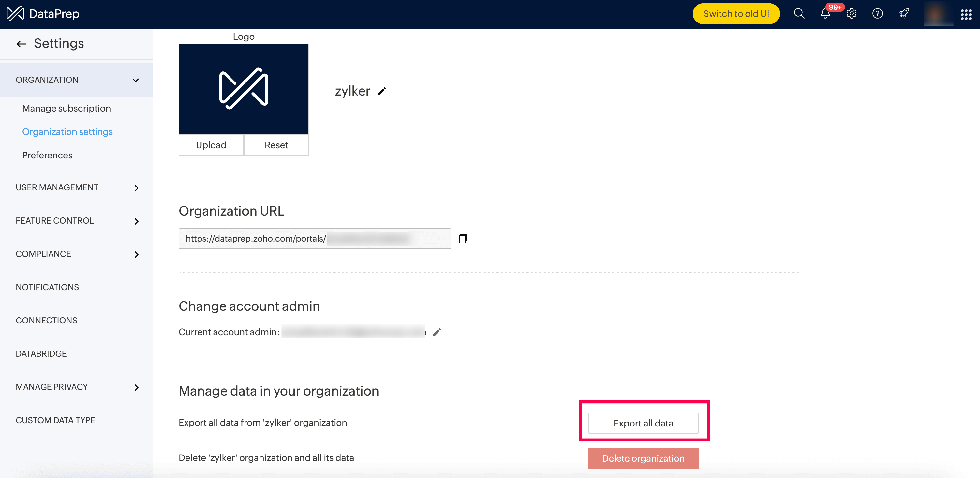The width and height of the screenshot is (980, 478).
Task: Go back using Settings arrow
Action: [x=21, y=44]
